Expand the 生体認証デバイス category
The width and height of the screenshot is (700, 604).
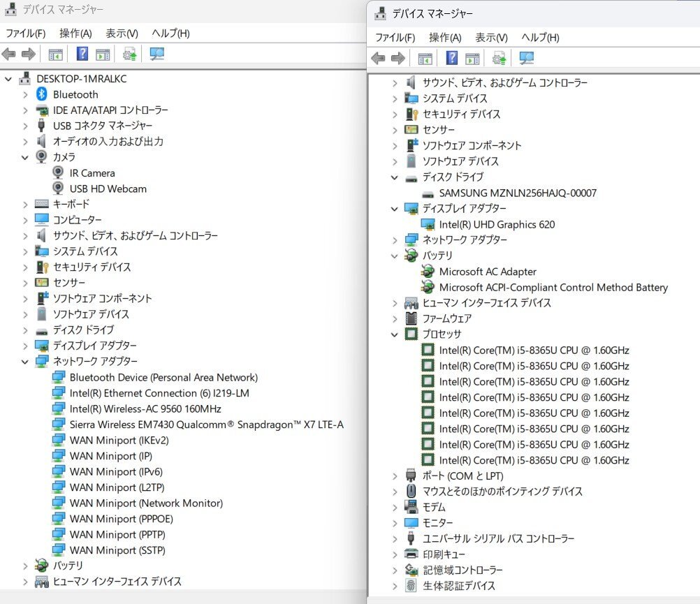click(395, 586)
